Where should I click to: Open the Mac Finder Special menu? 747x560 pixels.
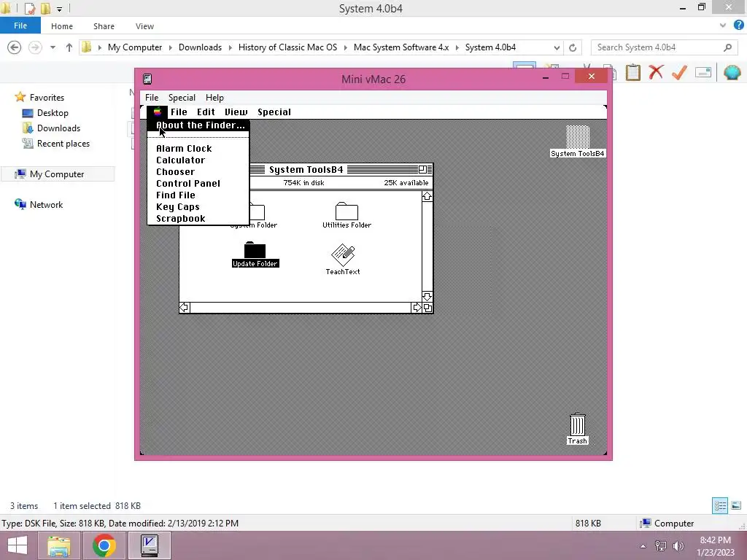pyautogui.click(x=274, y=112)
